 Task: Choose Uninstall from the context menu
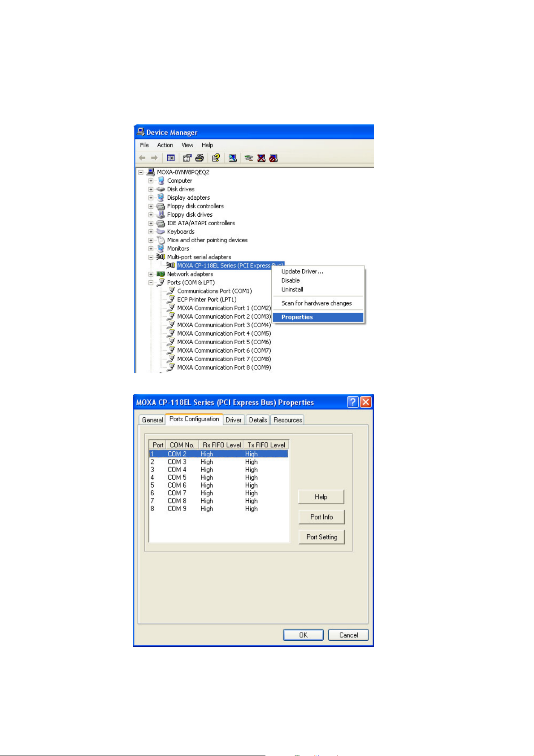point(319,289)
